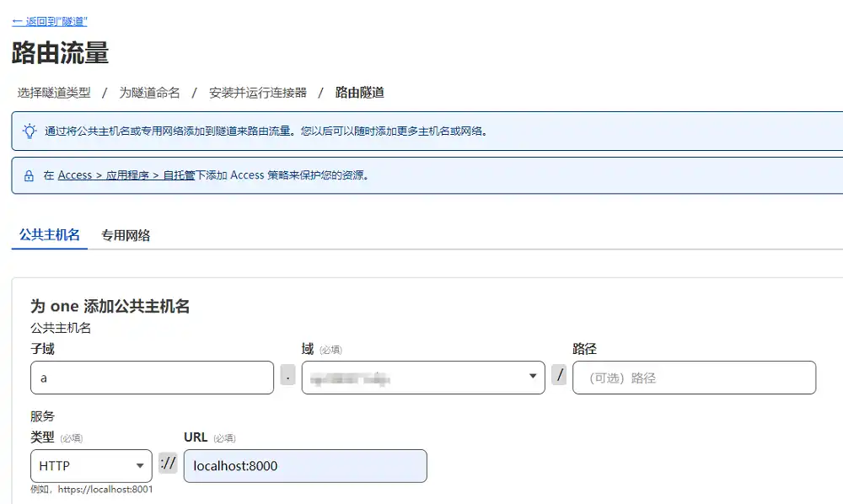Click the :// separator beside the URL field

(x=168, y=464)
